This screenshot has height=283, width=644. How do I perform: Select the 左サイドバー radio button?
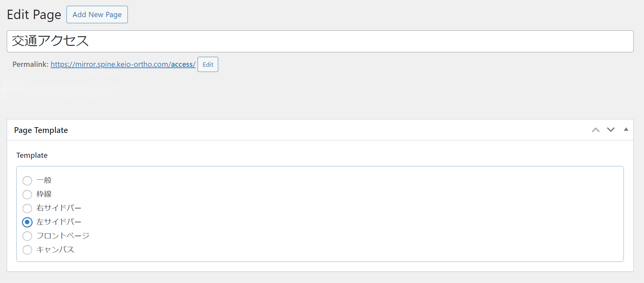point(27,222)
